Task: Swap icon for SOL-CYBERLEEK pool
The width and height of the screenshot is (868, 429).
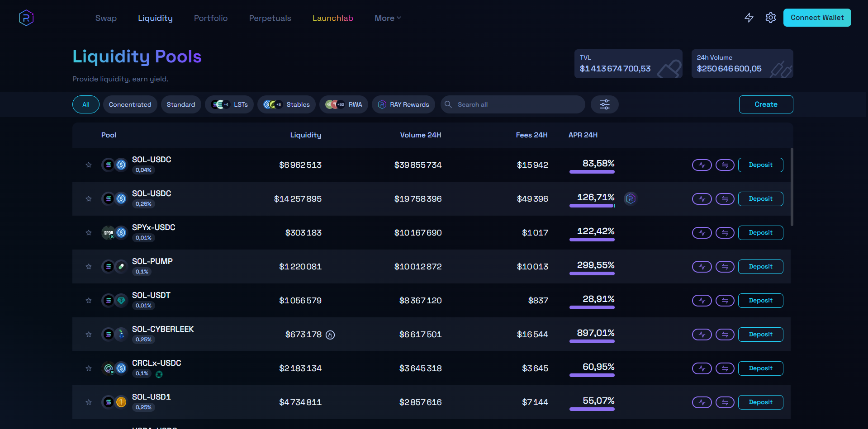Action: point(725,335)
